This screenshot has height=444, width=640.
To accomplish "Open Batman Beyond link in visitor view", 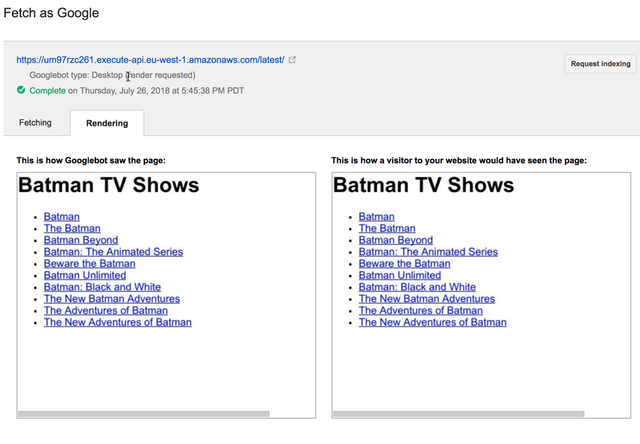I will point(396,240).
